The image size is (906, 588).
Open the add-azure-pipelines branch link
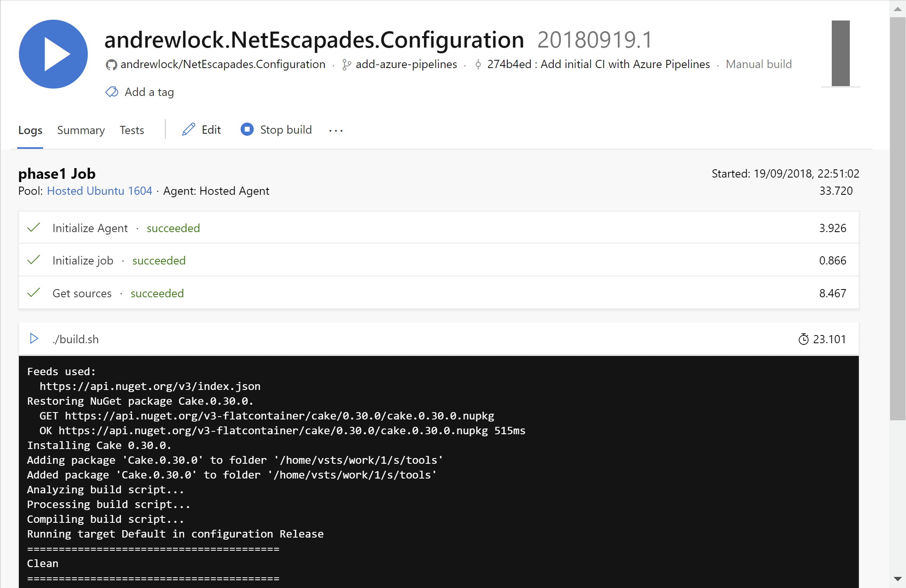(406, 64)
